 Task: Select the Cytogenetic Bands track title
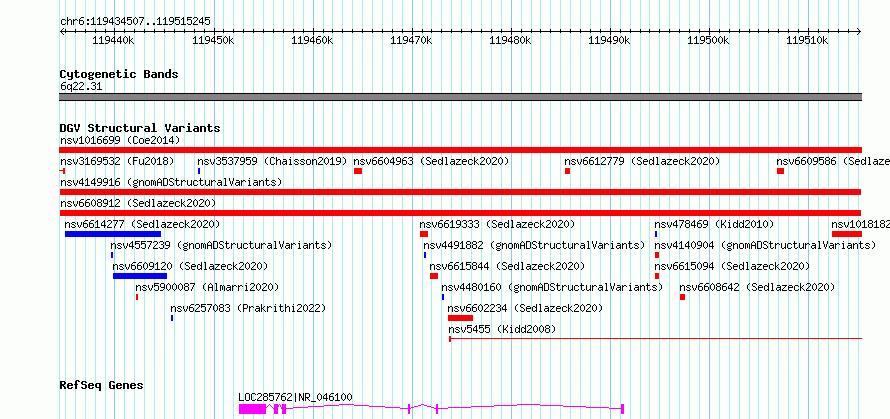point(119,74)
